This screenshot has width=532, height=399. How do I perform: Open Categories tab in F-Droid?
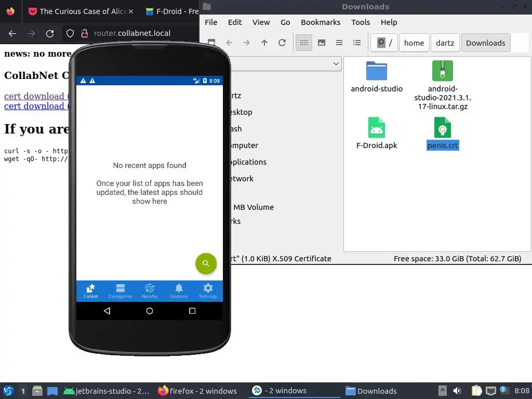pyautogui.click(x=120, y=291)
